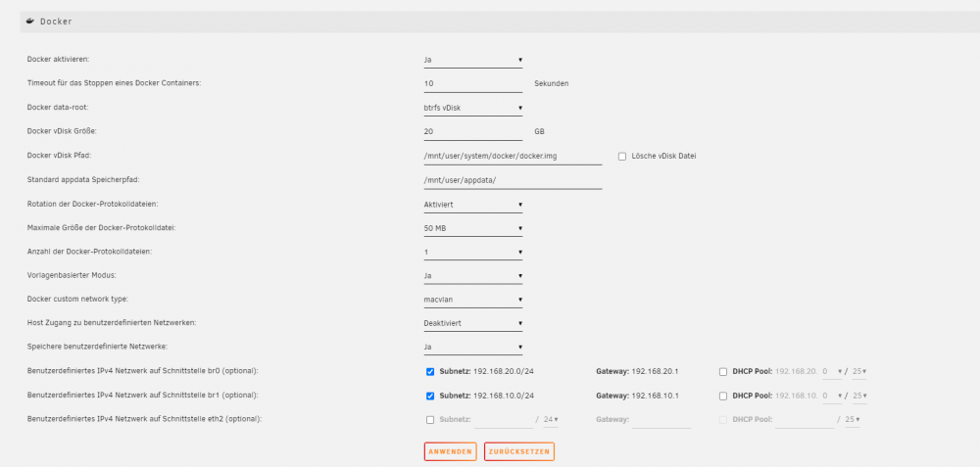The width and height of the screenshot is (980, 467).
Task: Open the Host Zugang 'Deaktiviert' dropdown
Action: pyautogui.click(x=473, y=323)
